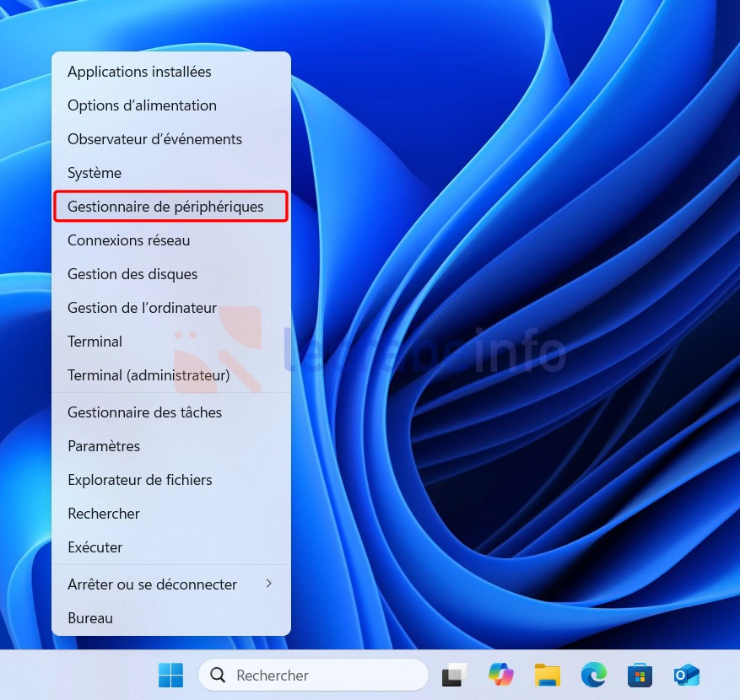Open Connexions réseau

(128, 240)
